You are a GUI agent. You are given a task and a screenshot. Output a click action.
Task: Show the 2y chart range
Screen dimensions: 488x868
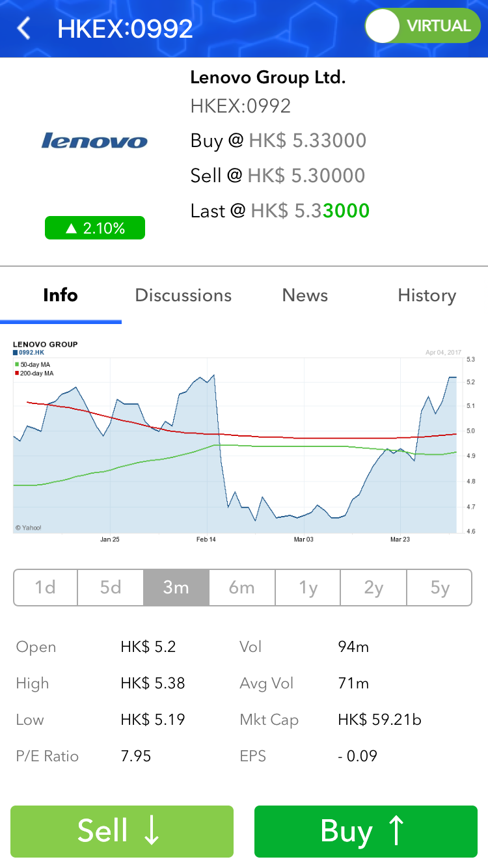[x=373, y=588]
